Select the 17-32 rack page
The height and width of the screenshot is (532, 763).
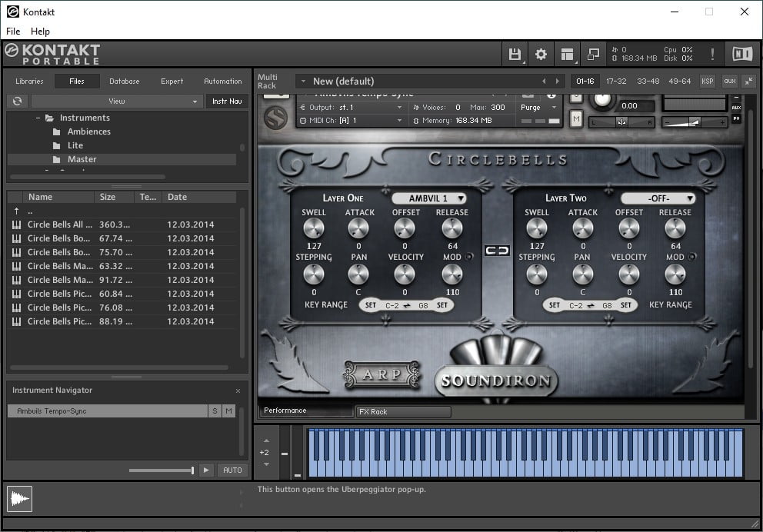pyautogui.click(x=616, y=81)
